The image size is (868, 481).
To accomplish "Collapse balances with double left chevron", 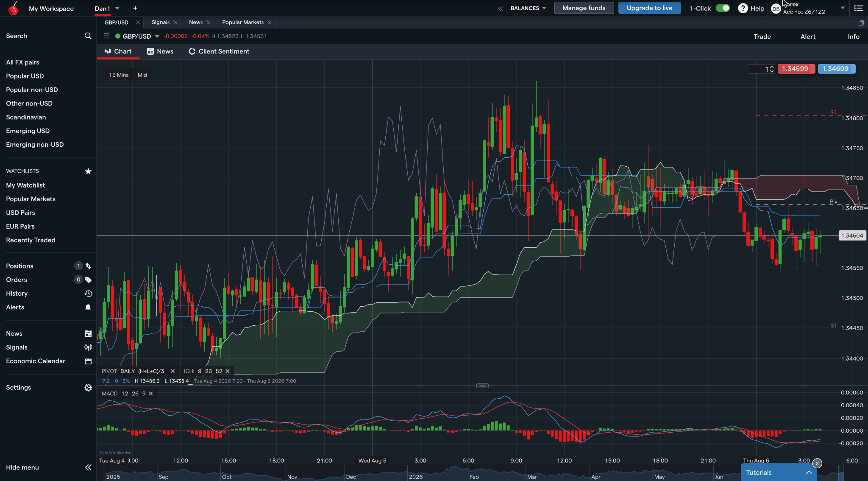I will point(501,8).
